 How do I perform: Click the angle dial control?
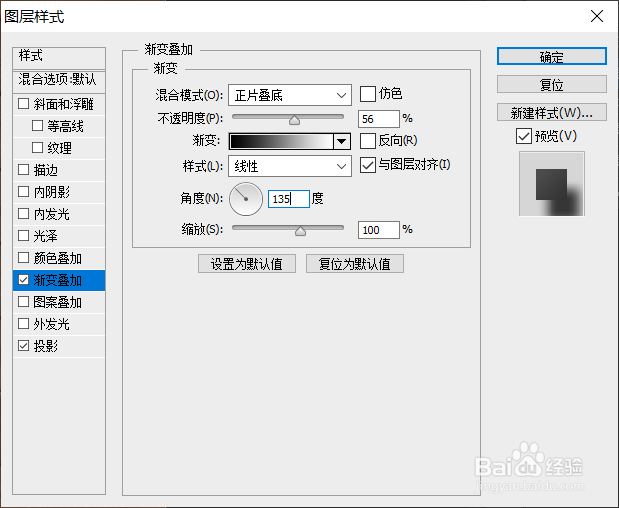[246, 199]
